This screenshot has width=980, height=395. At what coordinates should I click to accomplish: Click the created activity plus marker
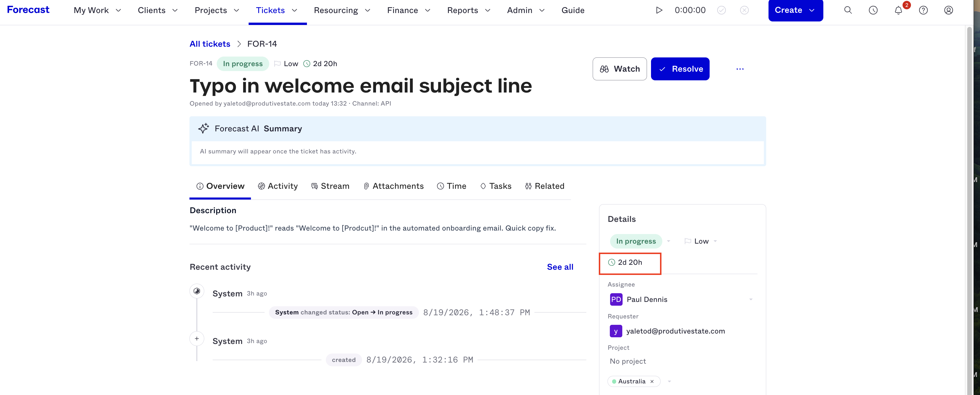tap(197, 339)
